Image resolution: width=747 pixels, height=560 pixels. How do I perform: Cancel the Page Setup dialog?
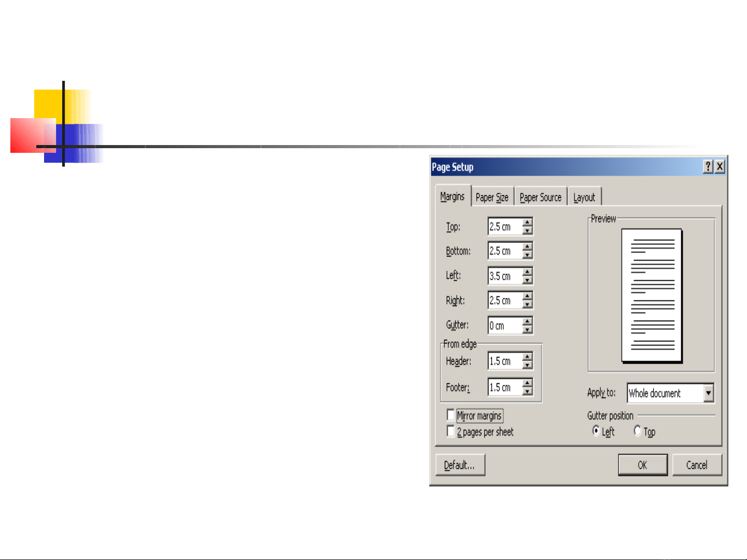(697, 465)
